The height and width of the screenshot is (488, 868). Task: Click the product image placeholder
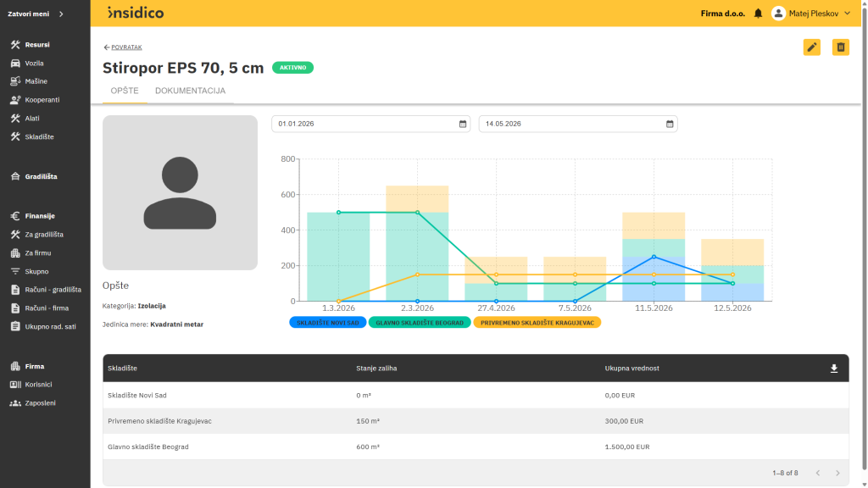pyautogui.click(x=180, y=192)
